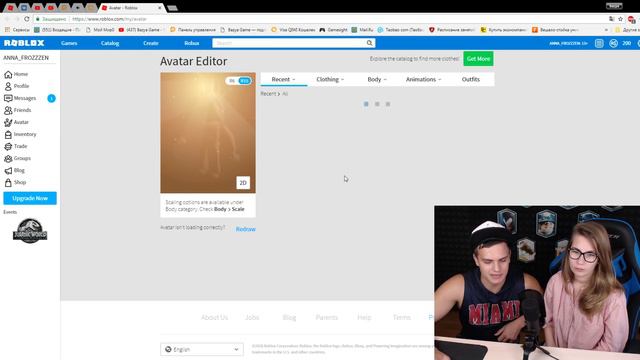Open Shop in the sidebar

pos(15,182)
